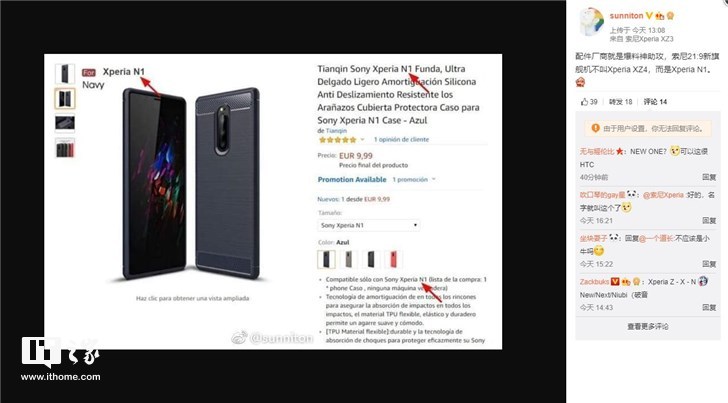Select the red case color swatch
Viewport: 728px width, 403px height.
tap(394, 260)
